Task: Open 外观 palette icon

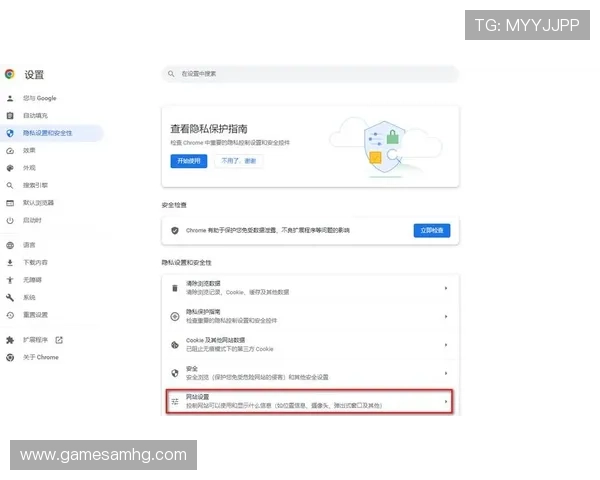Action: coord(10,168)
